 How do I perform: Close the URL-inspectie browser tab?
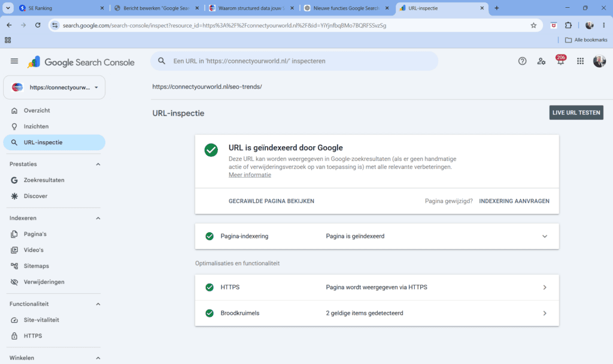point(482,8)
